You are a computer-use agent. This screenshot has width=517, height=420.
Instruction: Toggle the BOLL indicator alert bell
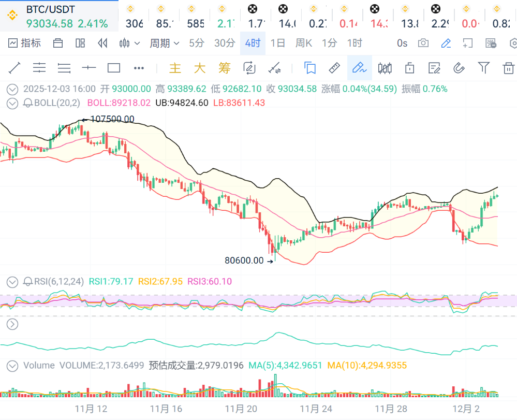click(28, 103)
